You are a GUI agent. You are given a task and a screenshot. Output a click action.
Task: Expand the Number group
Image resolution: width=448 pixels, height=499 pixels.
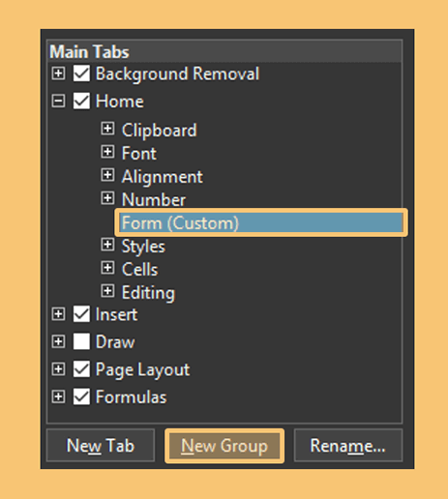point(107,198)
